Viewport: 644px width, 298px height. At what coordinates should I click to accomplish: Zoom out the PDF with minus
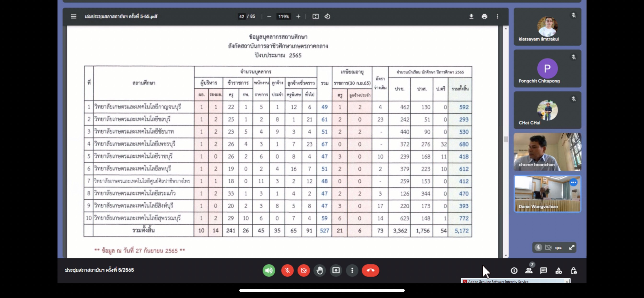tap(269, 17)
